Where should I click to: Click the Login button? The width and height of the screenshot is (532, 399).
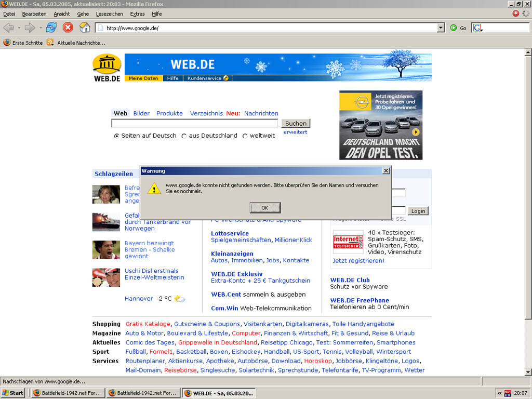point(418,211)
